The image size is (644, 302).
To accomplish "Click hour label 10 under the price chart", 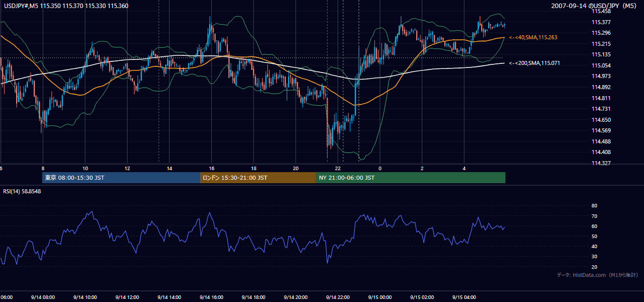I will pos(85,168).
